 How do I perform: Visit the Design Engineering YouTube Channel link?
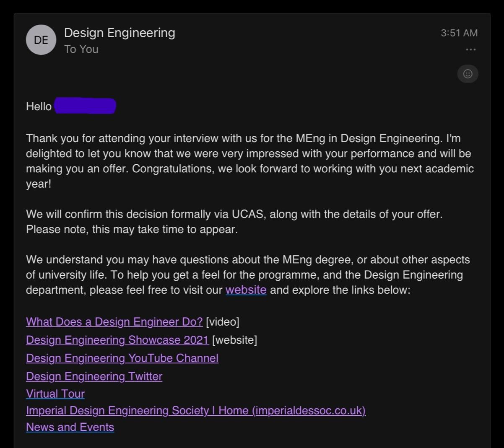coord(122,358)
